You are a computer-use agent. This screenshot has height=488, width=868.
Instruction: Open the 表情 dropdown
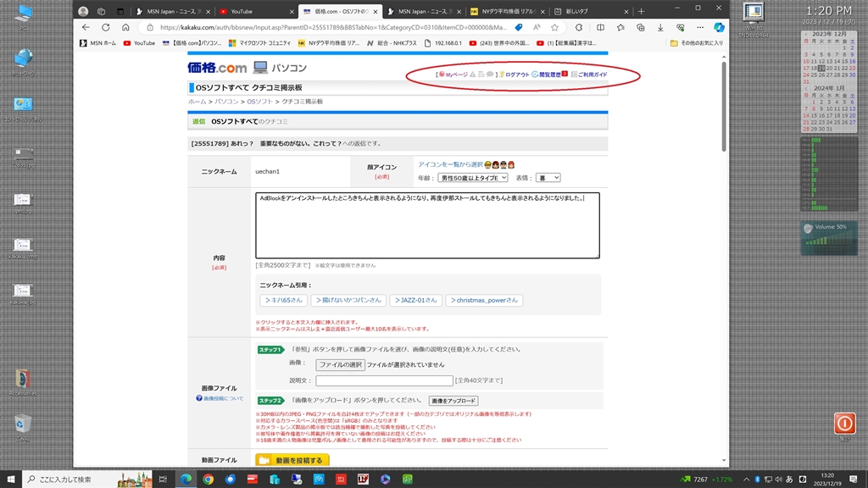click(548, 178)
